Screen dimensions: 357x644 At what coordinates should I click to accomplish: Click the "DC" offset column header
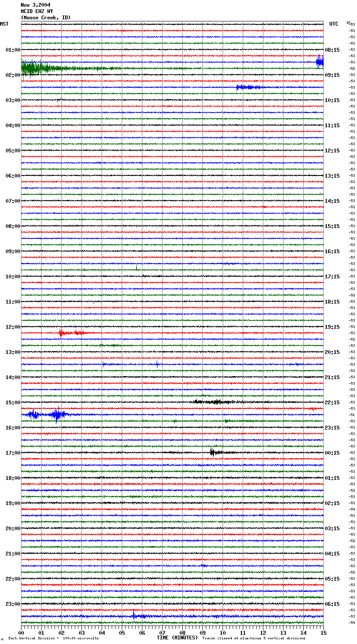[349, 23]
